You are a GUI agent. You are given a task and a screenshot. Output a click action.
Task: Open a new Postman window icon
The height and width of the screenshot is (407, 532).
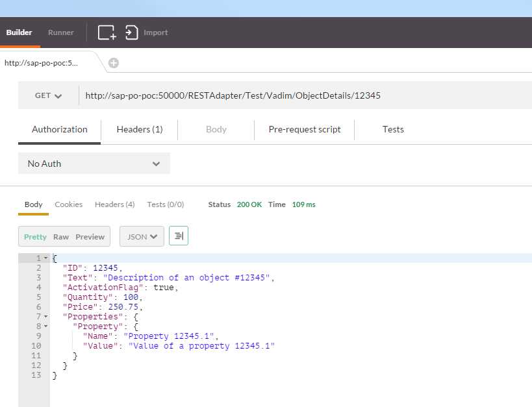(x=107, y=32)
